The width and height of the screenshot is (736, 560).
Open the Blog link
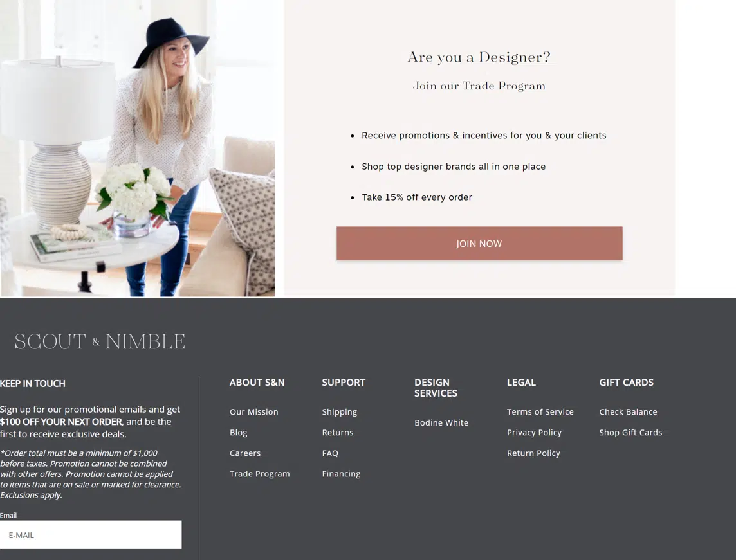[x=239, y=433]
